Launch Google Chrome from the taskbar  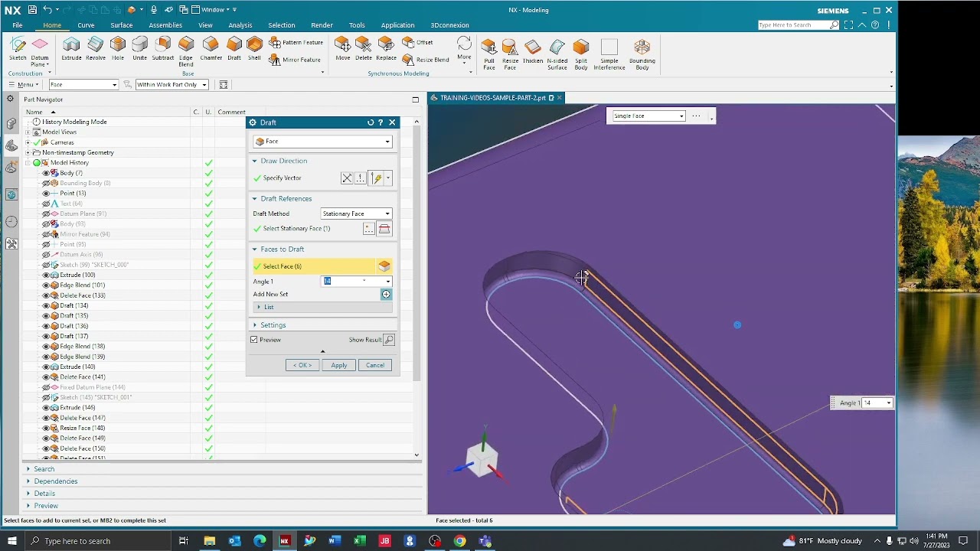tap(459, 541)
